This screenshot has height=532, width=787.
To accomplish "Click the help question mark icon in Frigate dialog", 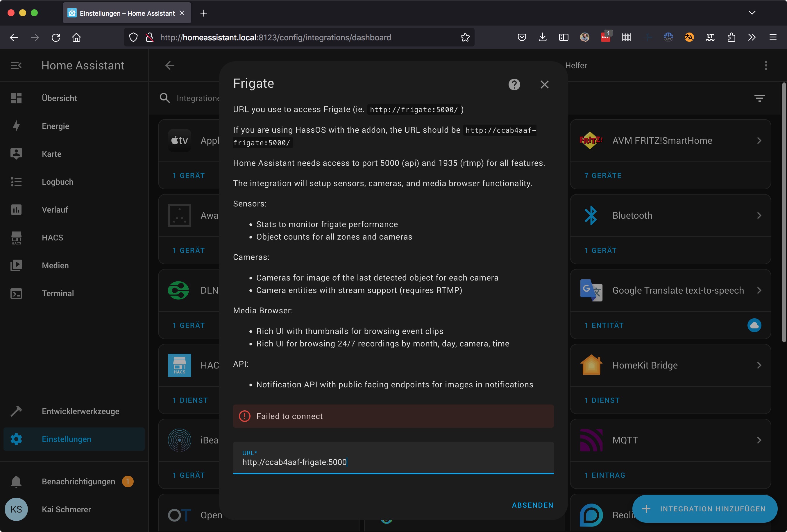I will tap(514, 84).
